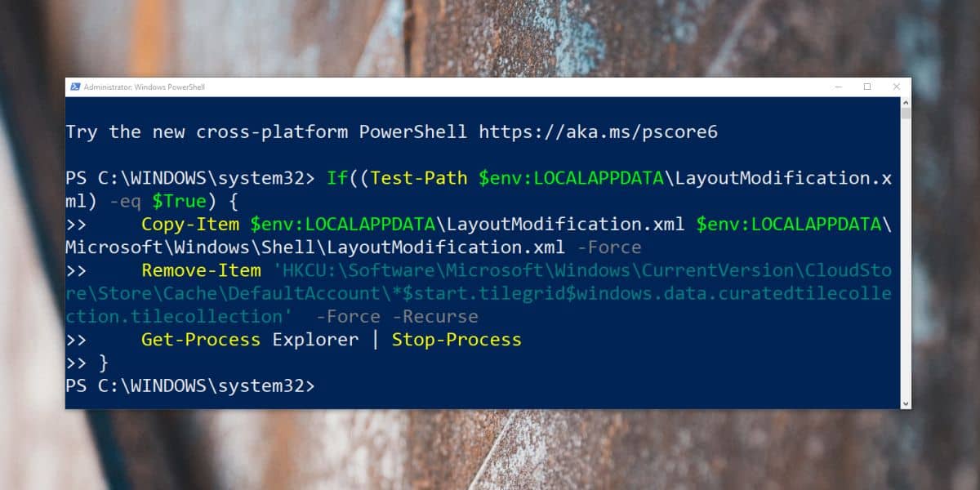
Task: Click the vertical scrollbar thumb
Action: tap(905, 113)
